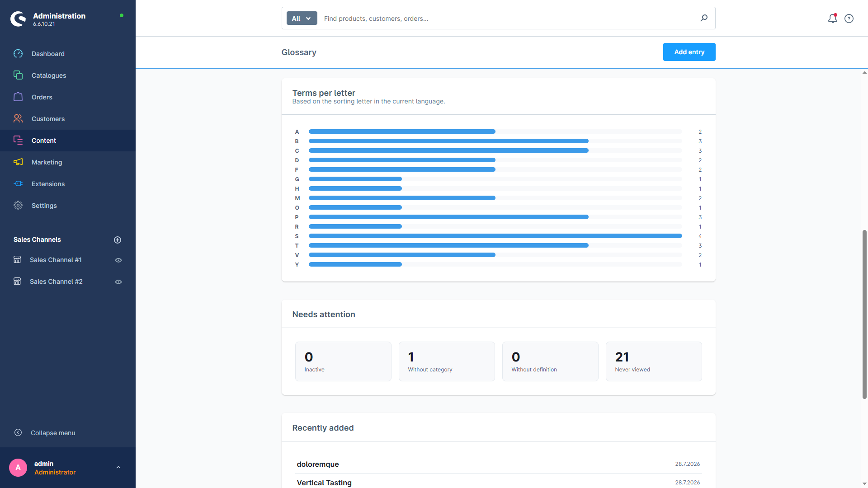
Task: Open the notifications bell
Action: tap(832, 19)
